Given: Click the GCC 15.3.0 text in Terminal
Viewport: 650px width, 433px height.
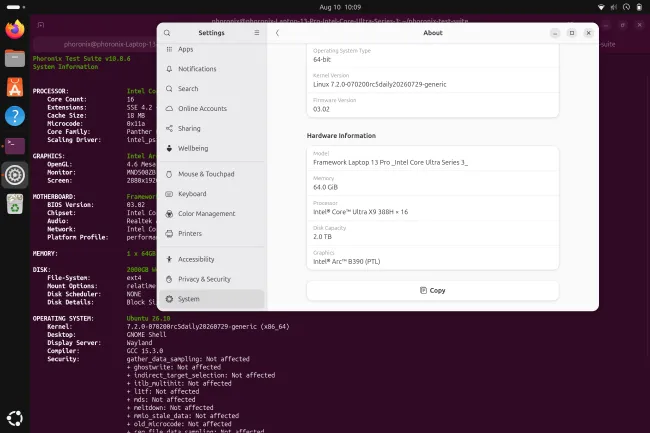Looking at the screenshot, I should (x=145, y=351).
